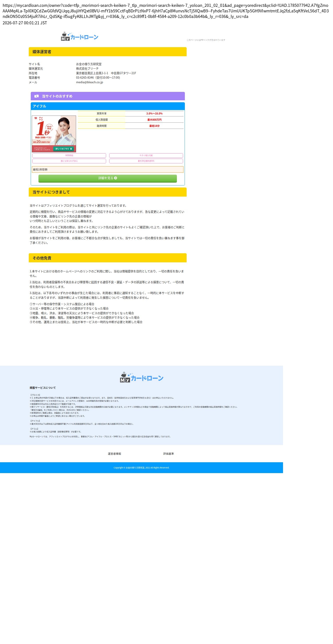
Task: Open the 評価基準 footer link
Action: [168, 454]
